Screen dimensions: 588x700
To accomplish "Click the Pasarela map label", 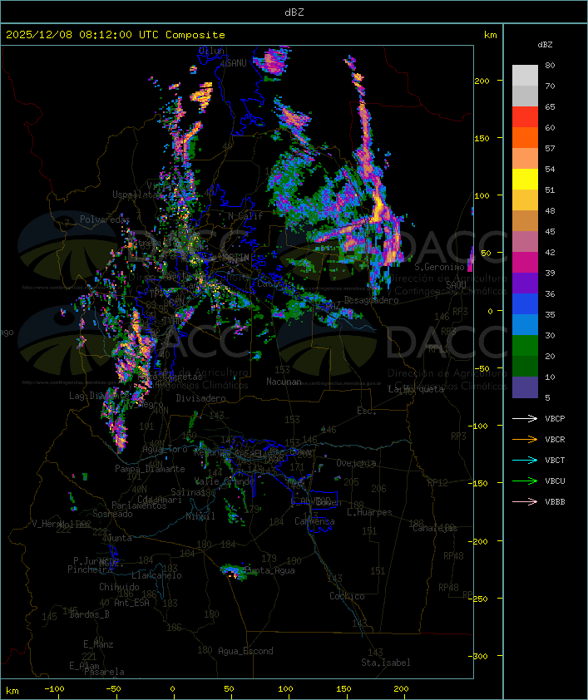I will 104,672.
